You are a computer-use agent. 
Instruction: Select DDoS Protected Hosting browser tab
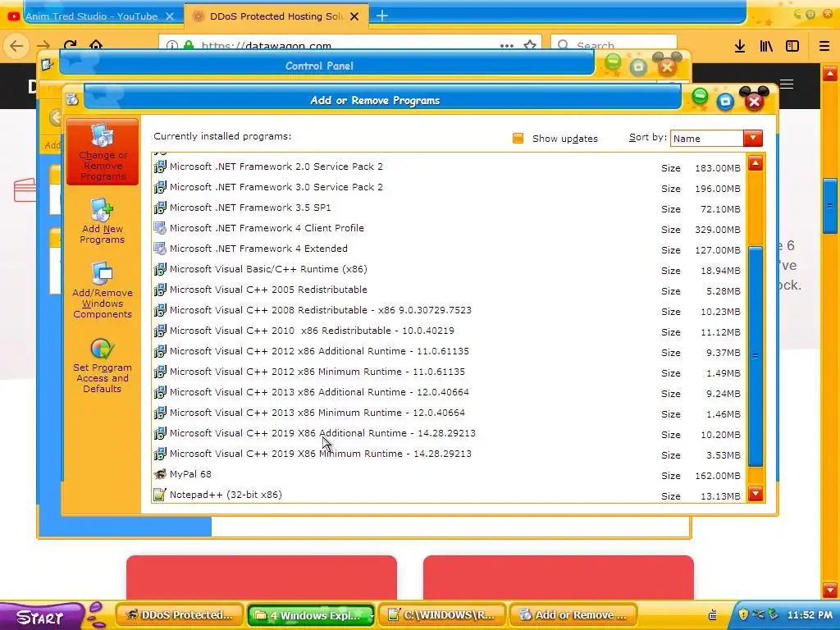point(276,16)
